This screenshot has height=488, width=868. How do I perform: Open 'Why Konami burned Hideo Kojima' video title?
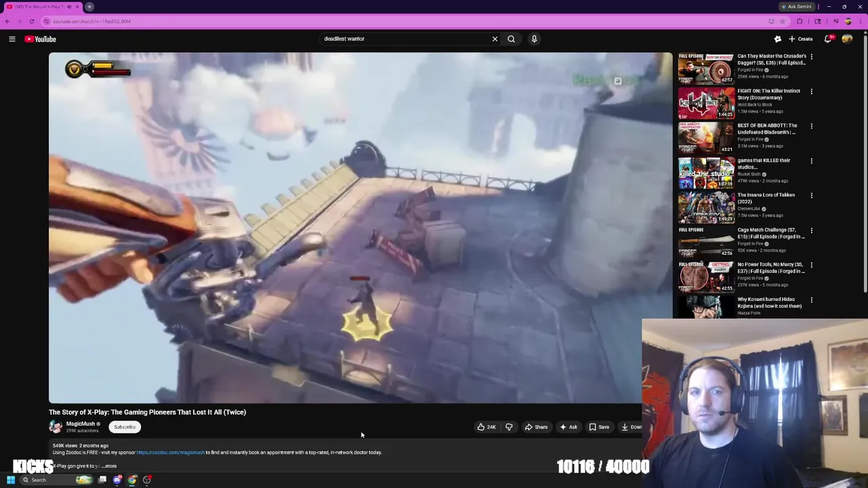(769, 302)
